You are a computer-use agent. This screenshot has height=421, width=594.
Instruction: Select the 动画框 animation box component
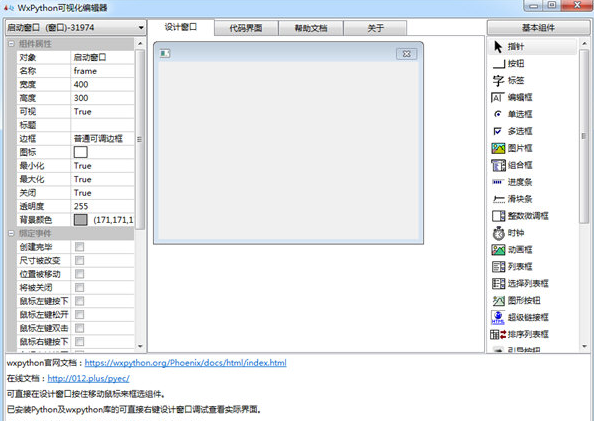point(512,249)
